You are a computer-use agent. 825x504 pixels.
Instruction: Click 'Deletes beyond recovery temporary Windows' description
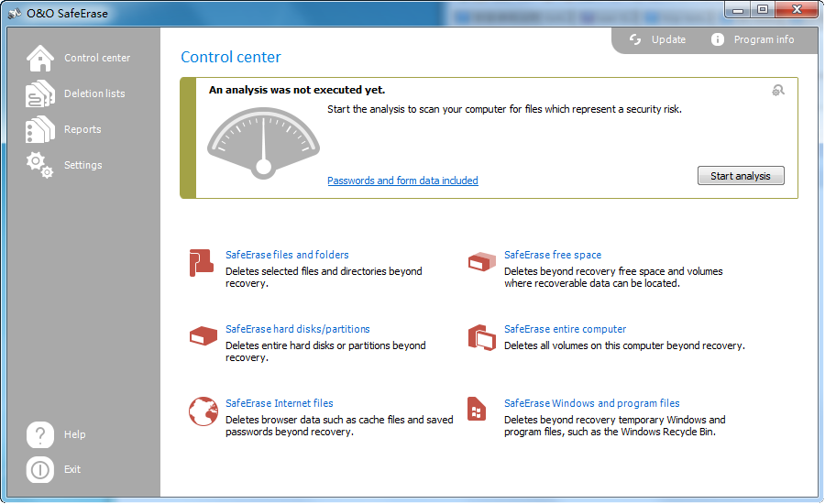coord(615,425)
